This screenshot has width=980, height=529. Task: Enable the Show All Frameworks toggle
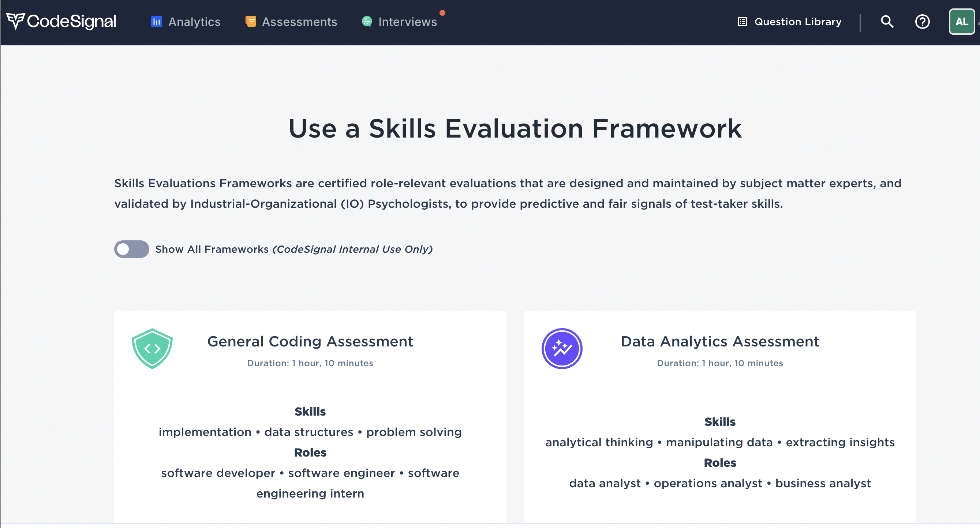(x=132, y=250)
